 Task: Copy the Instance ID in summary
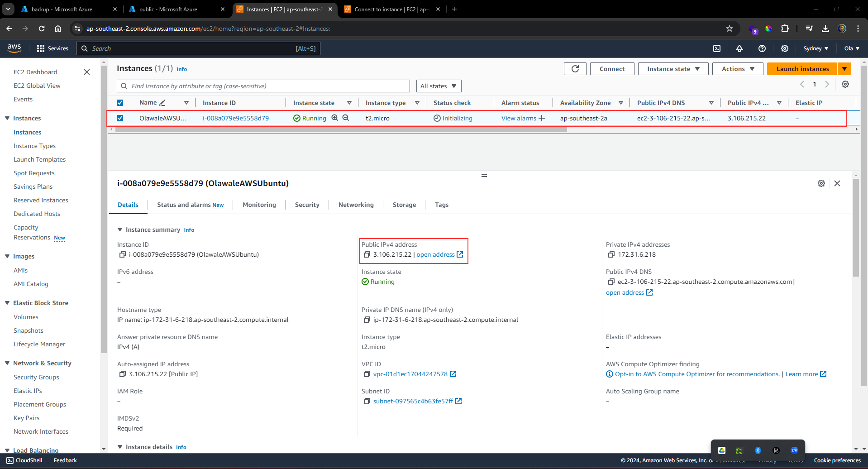[x=122, y=254]
